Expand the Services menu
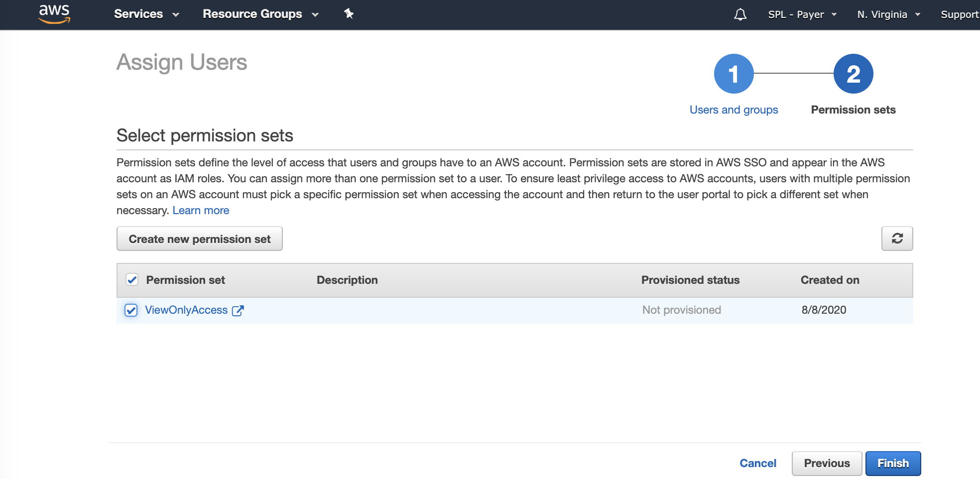The image size is (980, 479). [146, 14]
